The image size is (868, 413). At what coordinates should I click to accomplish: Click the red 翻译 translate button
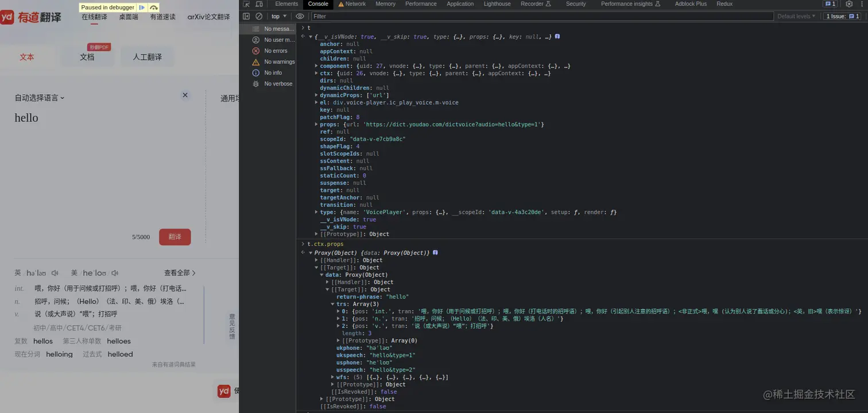tap(175, 237)
